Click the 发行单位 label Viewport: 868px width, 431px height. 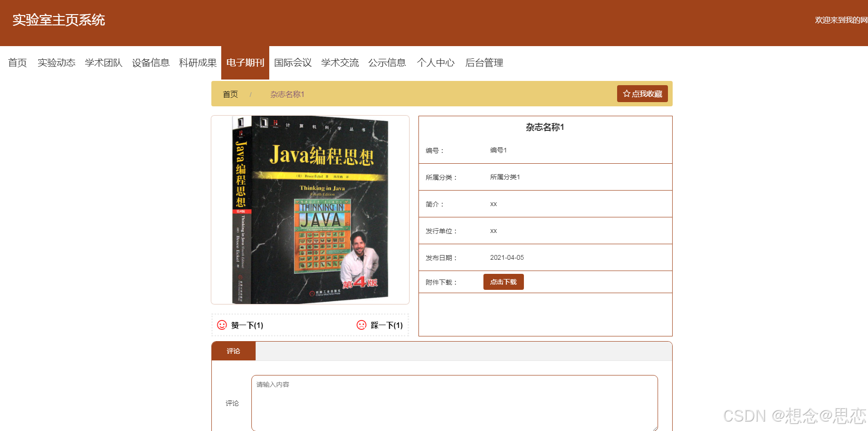point(441,231)
